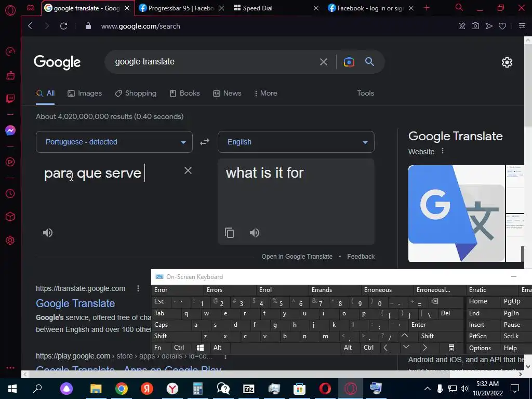Listen to the English translation

point(255,233)
